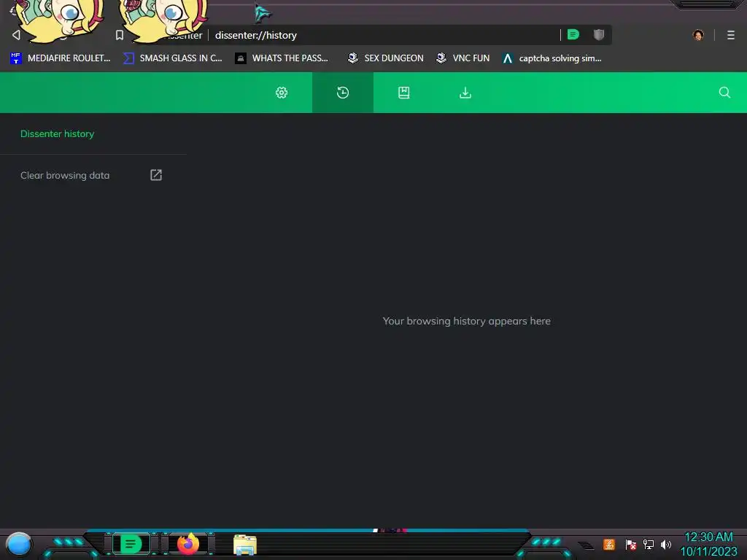Viewport: 747px width, 560px height.
Task: Open File Explorer taskbar icon
Action: 245,544
